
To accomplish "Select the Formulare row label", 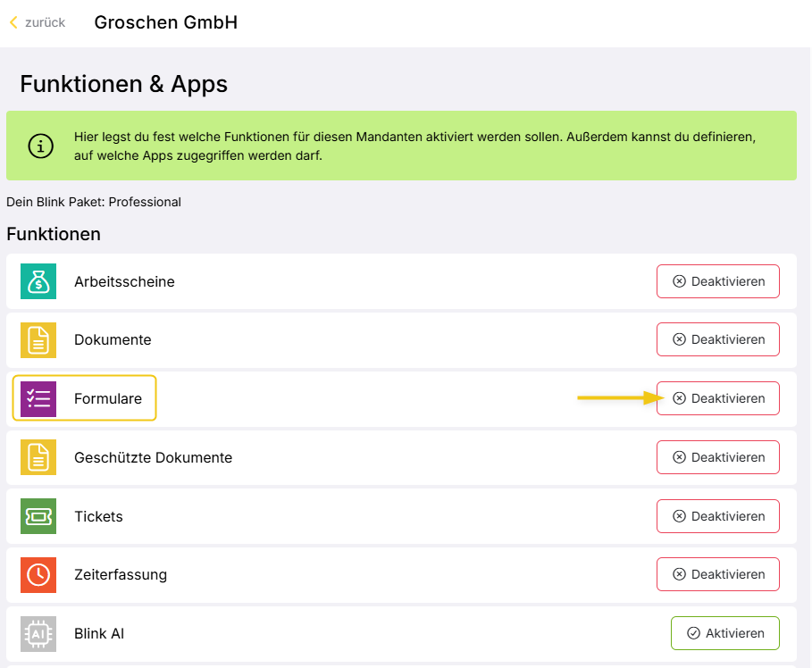I will point(108,398).
